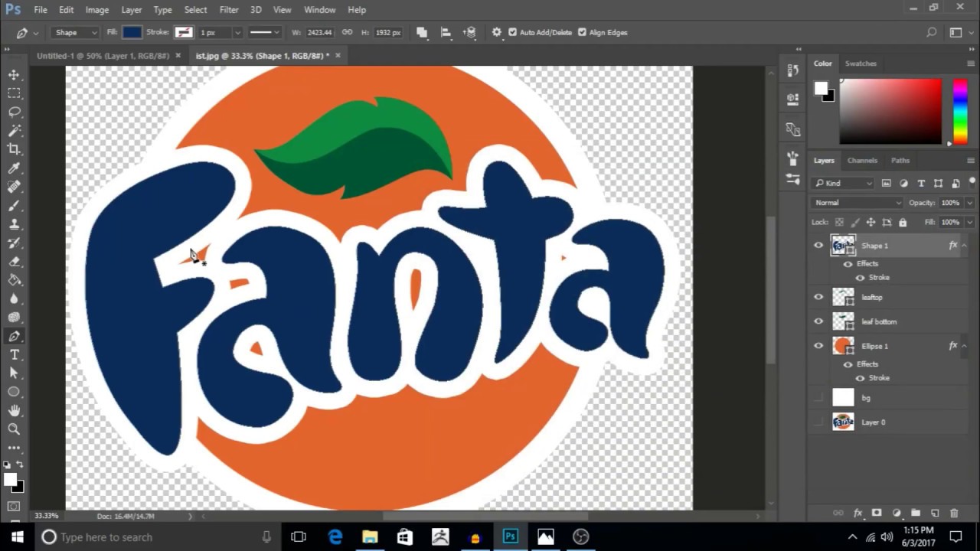Hide the leaf bottom layer
Screen dimensions: 980x551
point(818,321)
